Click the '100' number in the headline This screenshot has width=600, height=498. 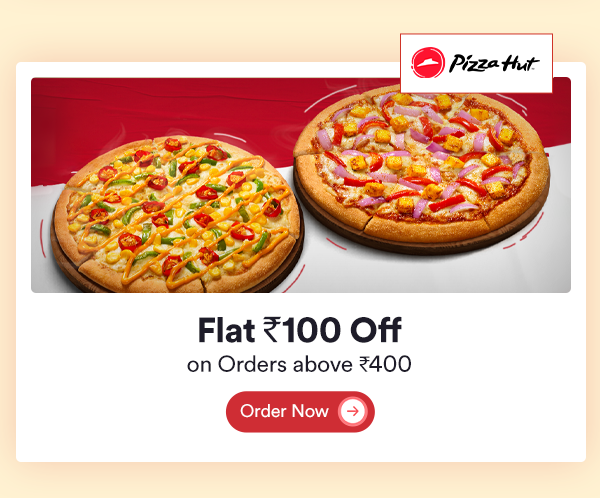pos(310,330)
